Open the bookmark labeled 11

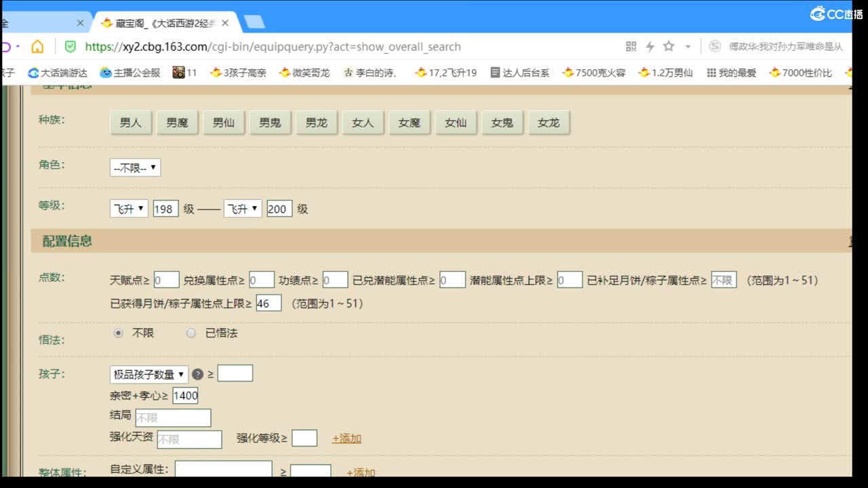[184, 73]
